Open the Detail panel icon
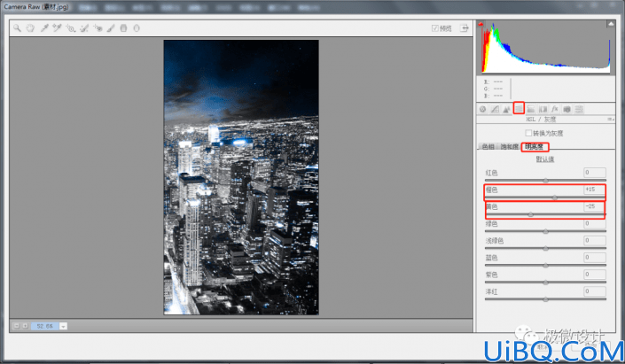This screenshot has width=625, height=364. coord(506,109)
